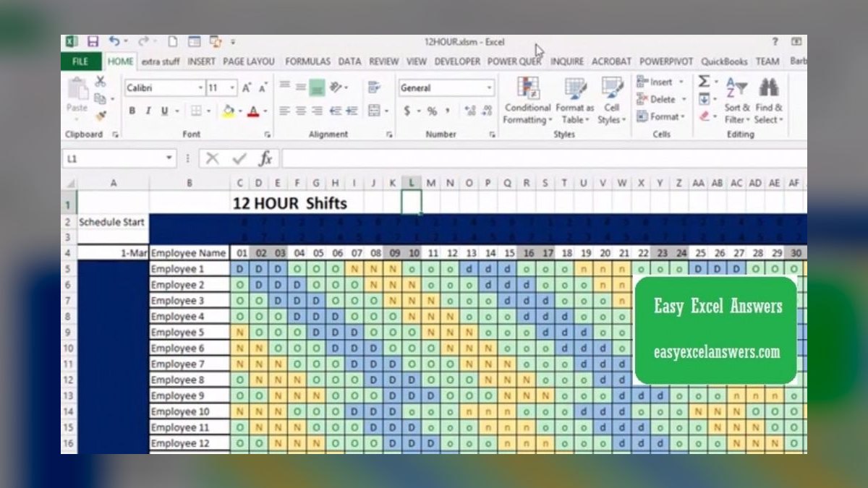Viewport: 868px width, 488px height.
Task: Open the POWERPIVOT tab
Action: 666,61
